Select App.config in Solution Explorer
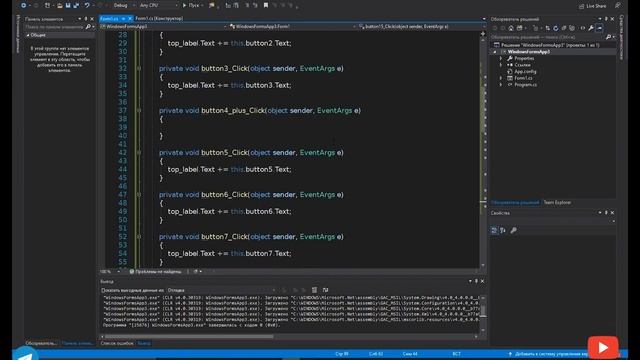The width and height of the screenshot is (640, 360). click(525, 71)
